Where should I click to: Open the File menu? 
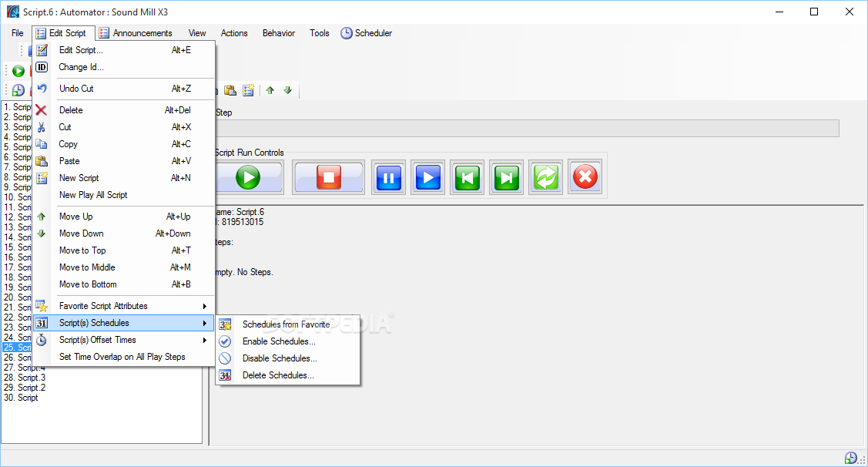tap(18, 33)
